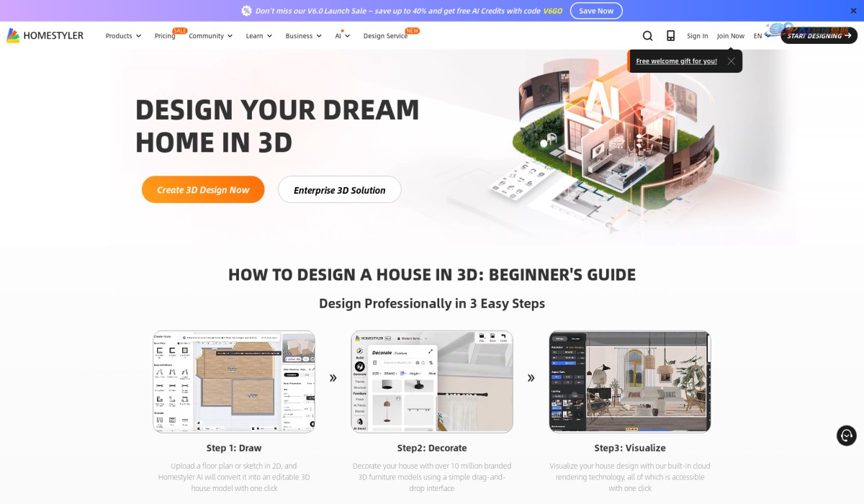Select the Step 1: Draw screenshot thumbnail
The width and height of the screenshot is (864, 504).
click(x=233, y=382)
